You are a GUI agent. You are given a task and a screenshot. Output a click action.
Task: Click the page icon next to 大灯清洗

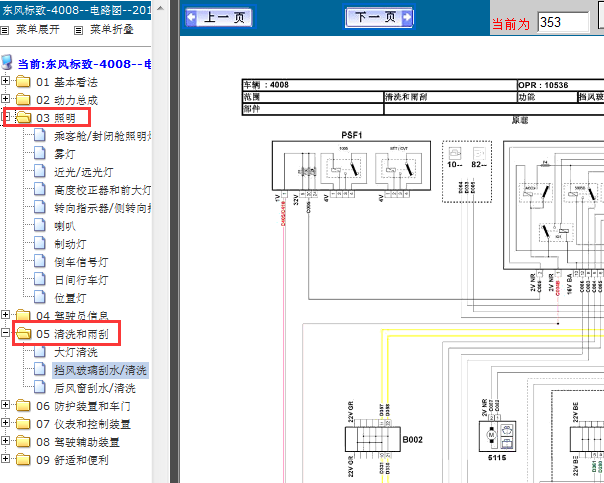(x=40, y=351)
